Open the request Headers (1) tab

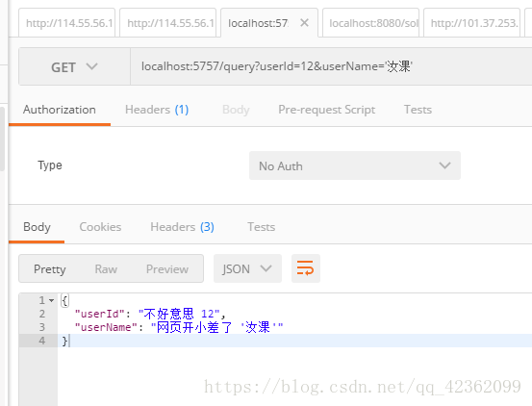157,110
